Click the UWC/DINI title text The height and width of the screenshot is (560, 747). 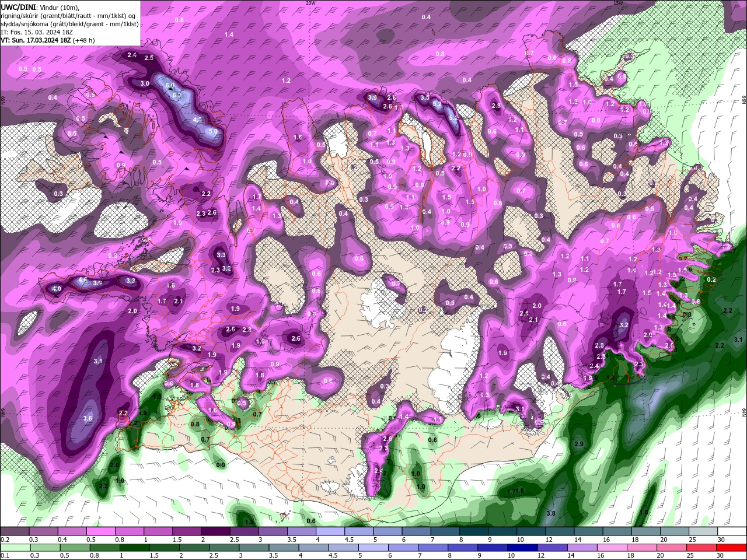click(19, 7)
